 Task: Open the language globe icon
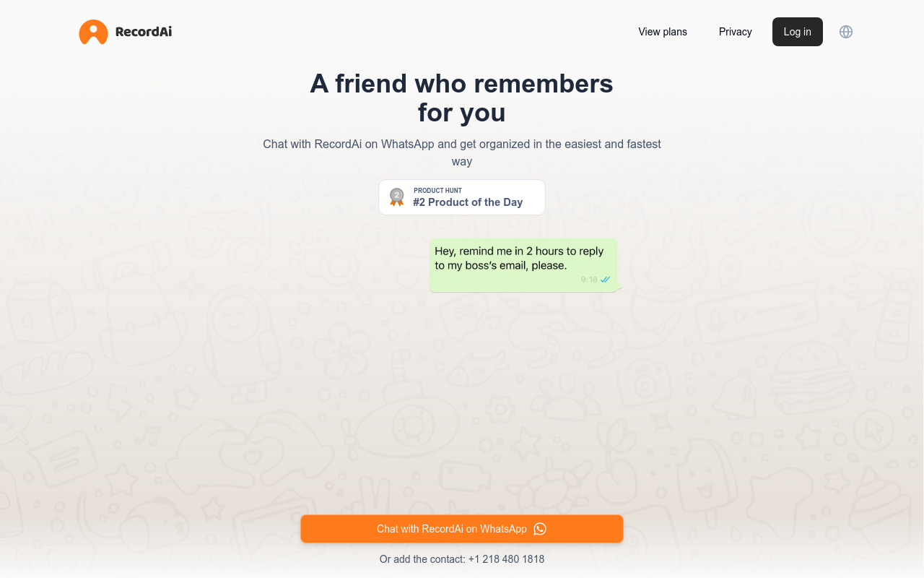tap(846, 32)
